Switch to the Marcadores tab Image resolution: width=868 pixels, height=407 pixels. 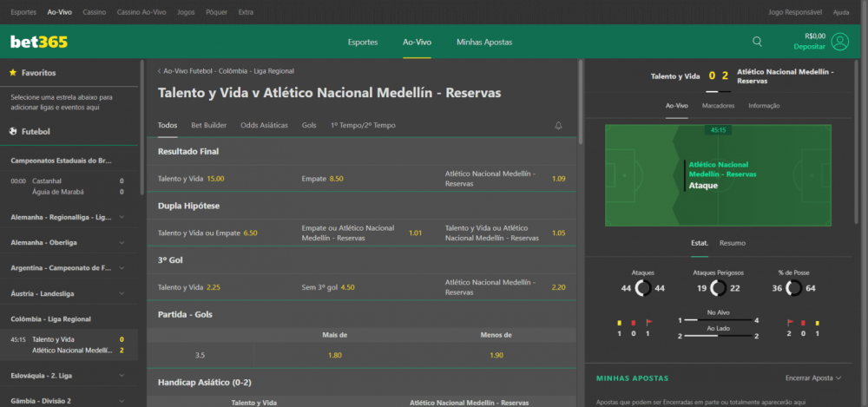[x=718, y=106]
